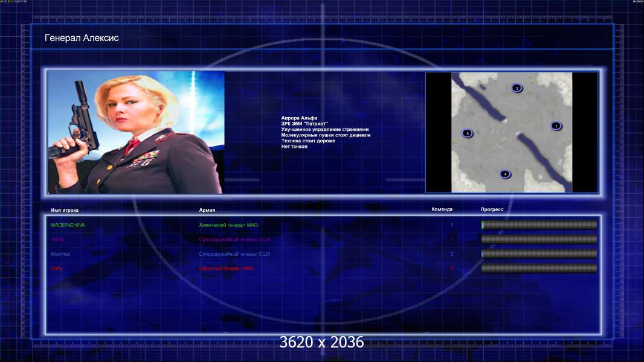
Task: Click the 'Прогресс' column header
Action: (492, 209)
